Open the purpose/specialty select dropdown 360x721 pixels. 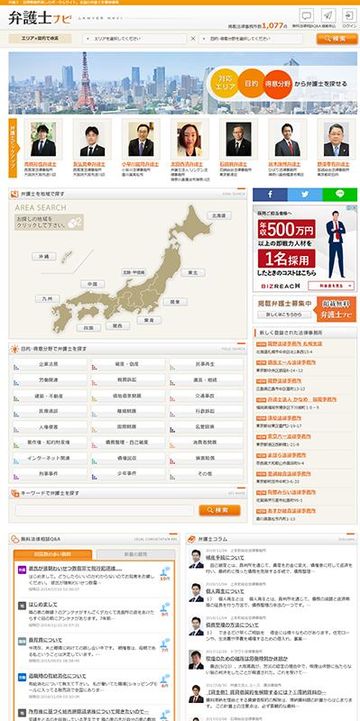(x=251, y=39)
